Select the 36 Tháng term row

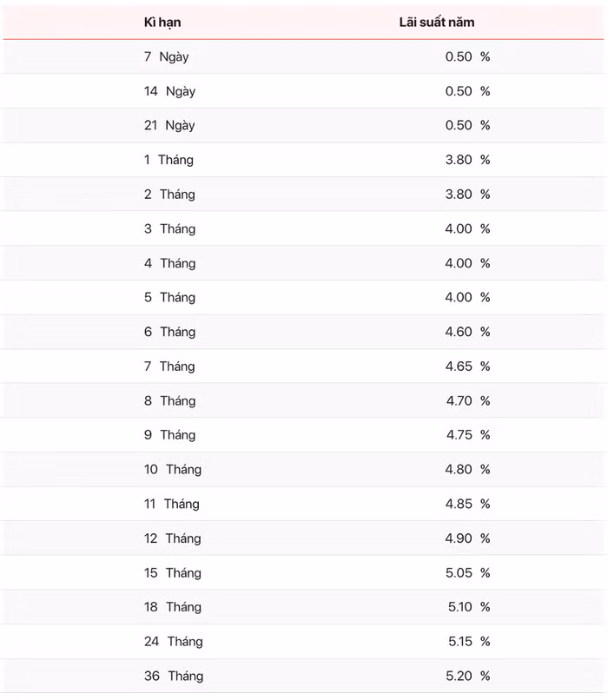(174, 676)
